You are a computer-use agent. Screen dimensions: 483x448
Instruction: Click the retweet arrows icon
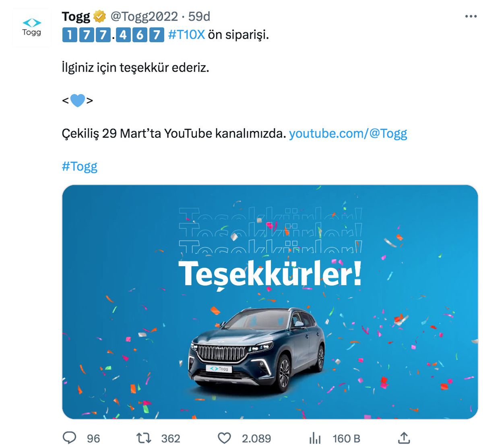click(x=144, y=438)
